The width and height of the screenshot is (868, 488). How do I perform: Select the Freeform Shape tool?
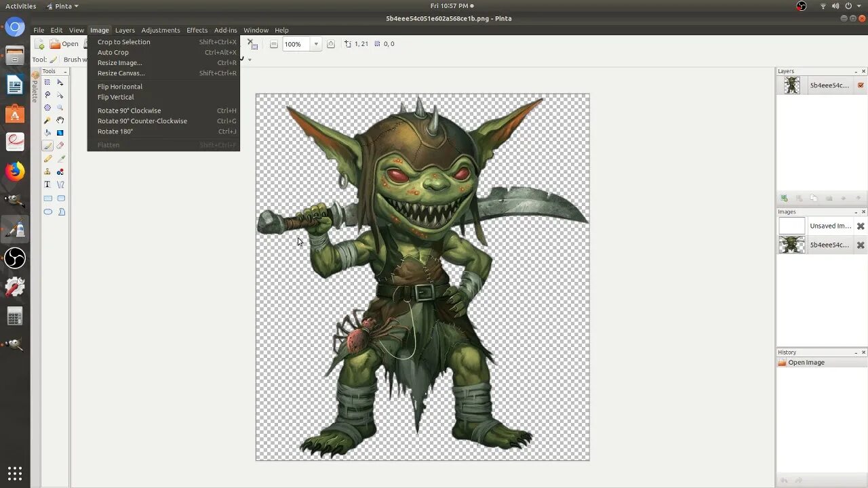[x=60, y=211]
